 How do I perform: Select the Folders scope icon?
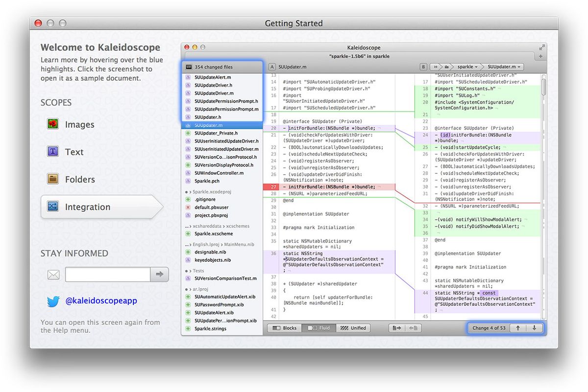pyautogui.click(x=52, y=179)
